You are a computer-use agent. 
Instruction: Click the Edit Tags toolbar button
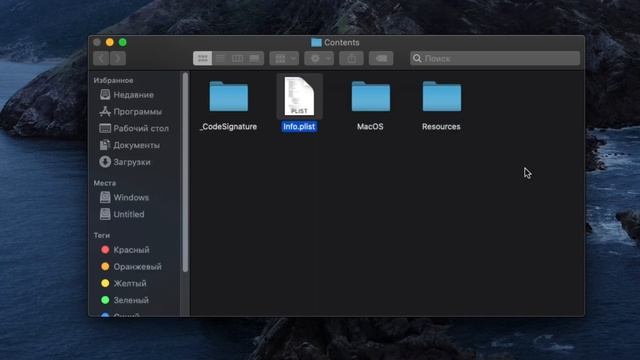381,58
